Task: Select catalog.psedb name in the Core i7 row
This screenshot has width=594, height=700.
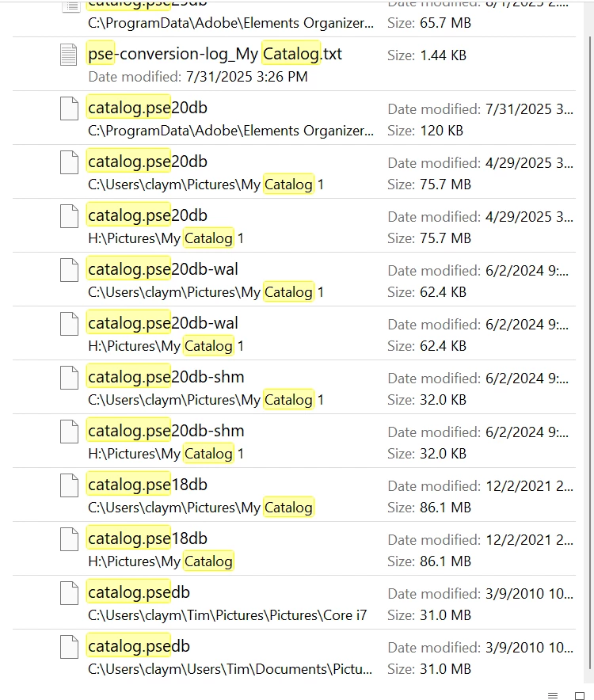Action: click(139, 592)
